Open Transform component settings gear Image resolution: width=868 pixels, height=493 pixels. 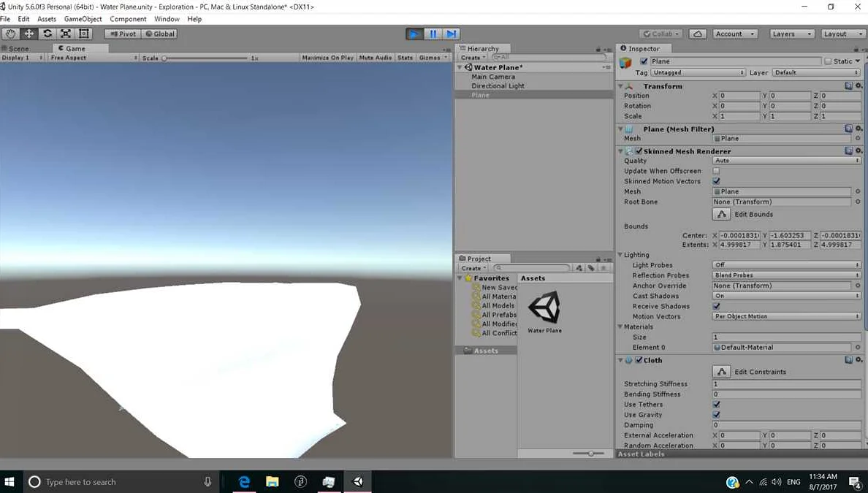coord(859,85)
